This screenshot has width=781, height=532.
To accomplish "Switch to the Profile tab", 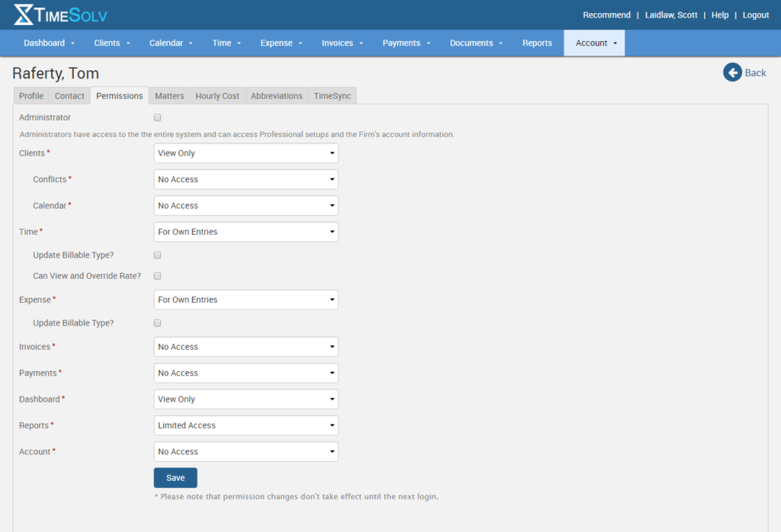I will click(31, 95).
